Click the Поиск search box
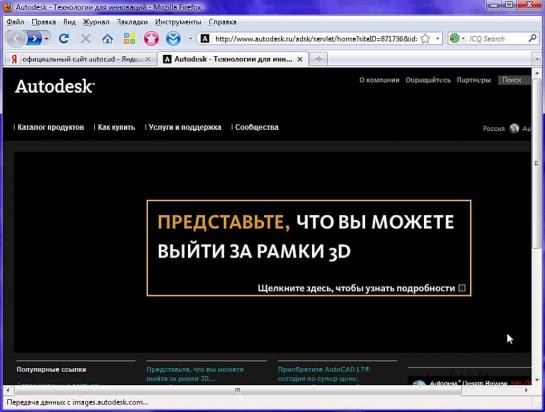545x412 pixels. coord(514,80)
